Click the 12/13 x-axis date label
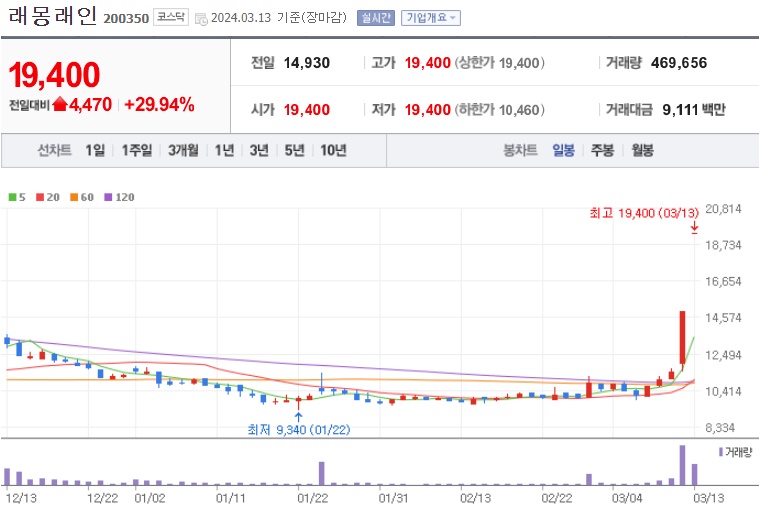Viewport: 759px width, 509px height. (21, 498)
